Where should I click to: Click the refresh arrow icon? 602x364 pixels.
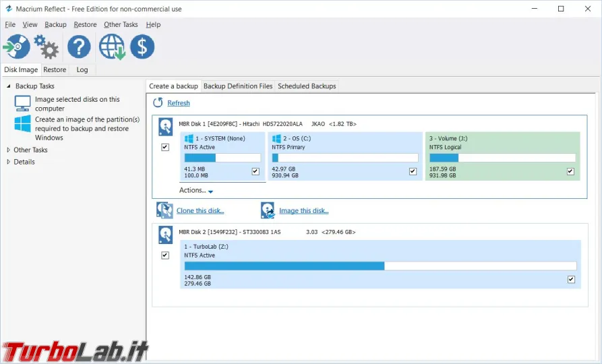pyautogui.click(x=158, y=103)
